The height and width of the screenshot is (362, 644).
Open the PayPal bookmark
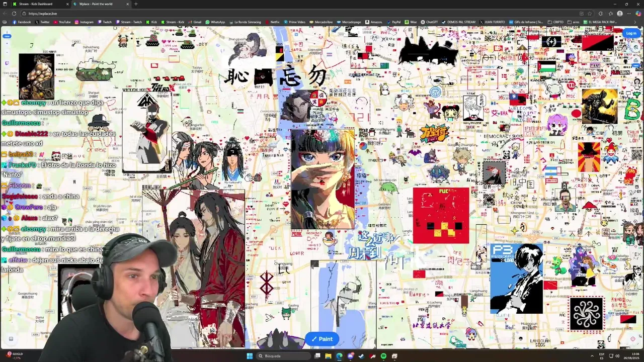[x=393, y=22]
